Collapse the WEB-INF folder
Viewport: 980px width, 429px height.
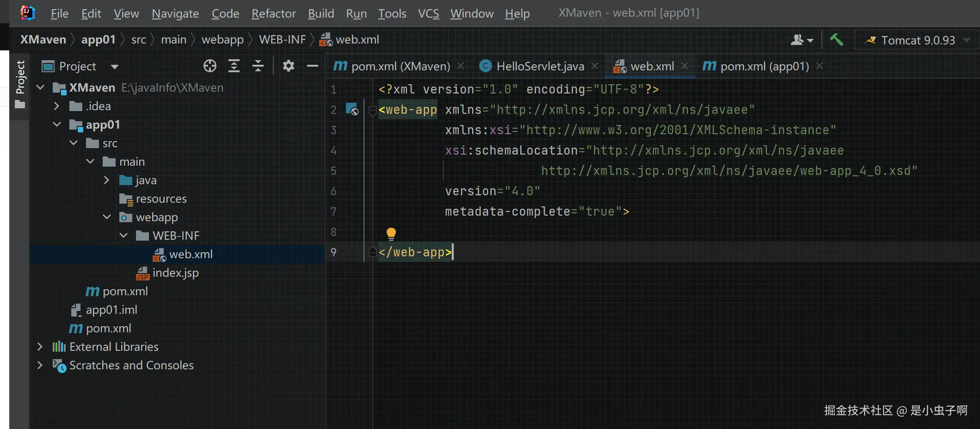123,236
